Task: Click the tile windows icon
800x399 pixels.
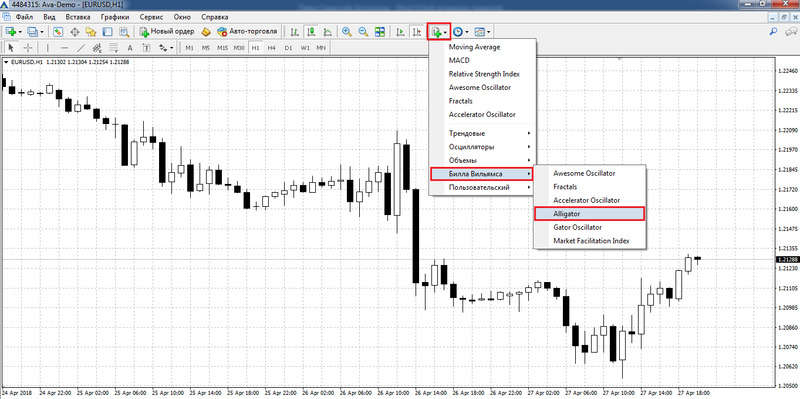Action: pos(380,32)
